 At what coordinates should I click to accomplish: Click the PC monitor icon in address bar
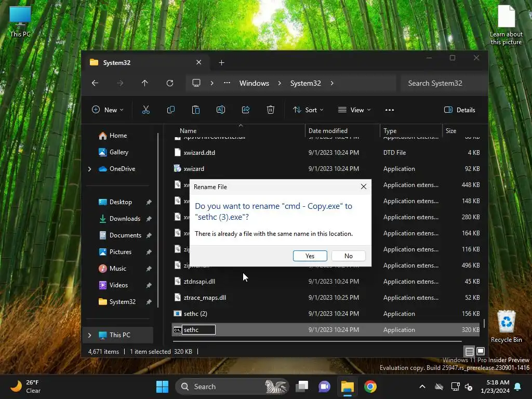pos(196,83)
